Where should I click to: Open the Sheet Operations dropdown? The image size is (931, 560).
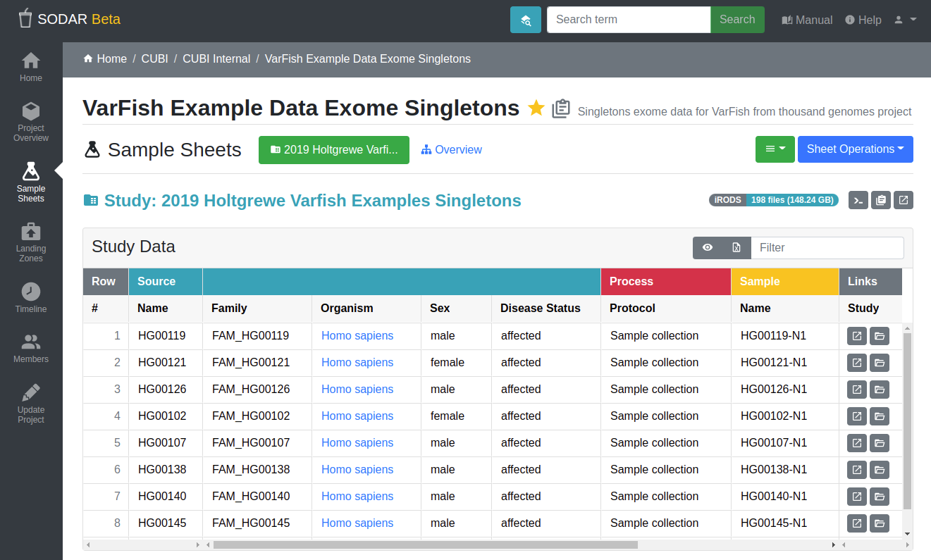coord(856,149)
